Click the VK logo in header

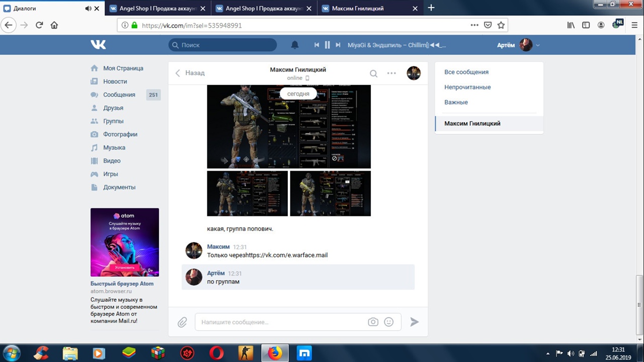pyautogui.click(x=98, y=45)
